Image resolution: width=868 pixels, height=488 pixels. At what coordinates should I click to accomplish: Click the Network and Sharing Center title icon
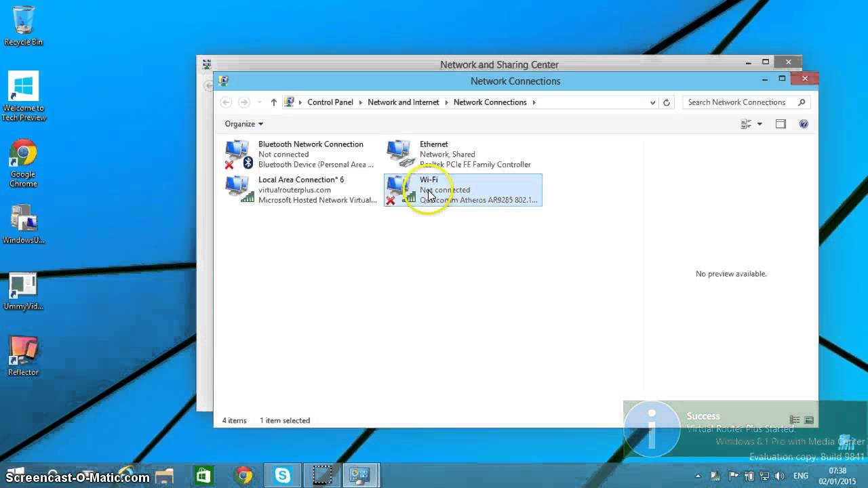206,64
